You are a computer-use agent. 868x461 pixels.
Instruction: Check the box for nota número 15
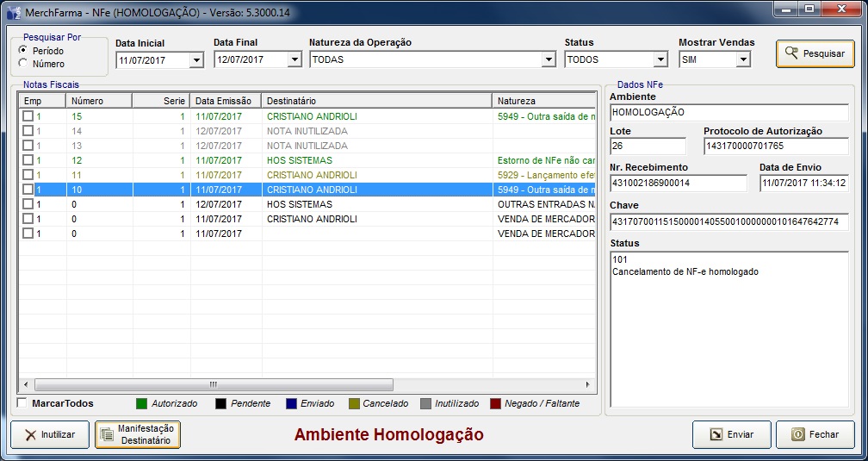28,116
